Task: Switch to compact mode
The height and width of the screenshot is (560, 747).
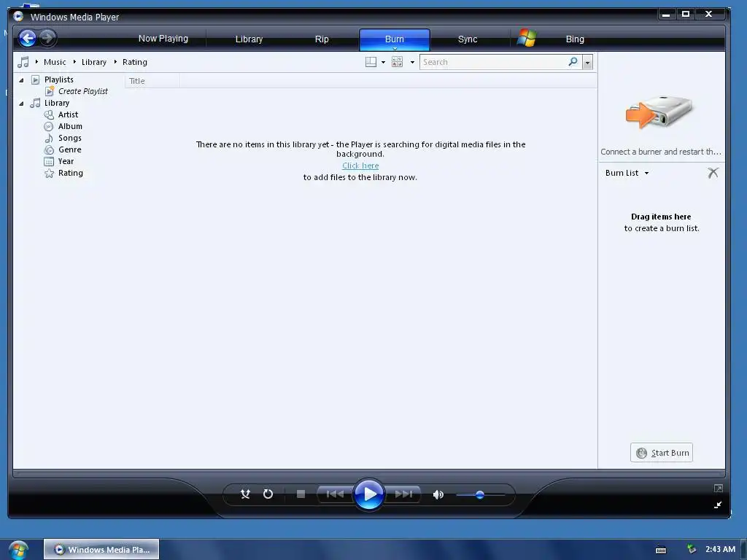Action: point(718,505)
